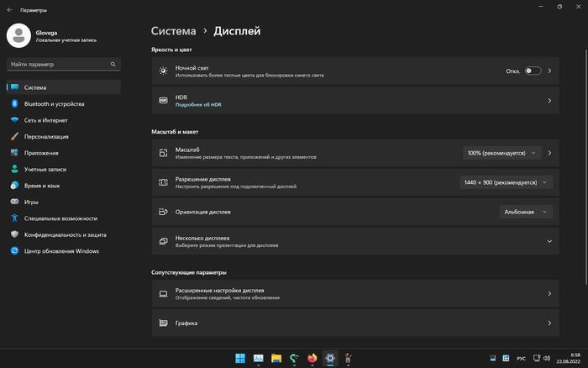
Task: Open the Windows Start menu
Action: (240, 358)
